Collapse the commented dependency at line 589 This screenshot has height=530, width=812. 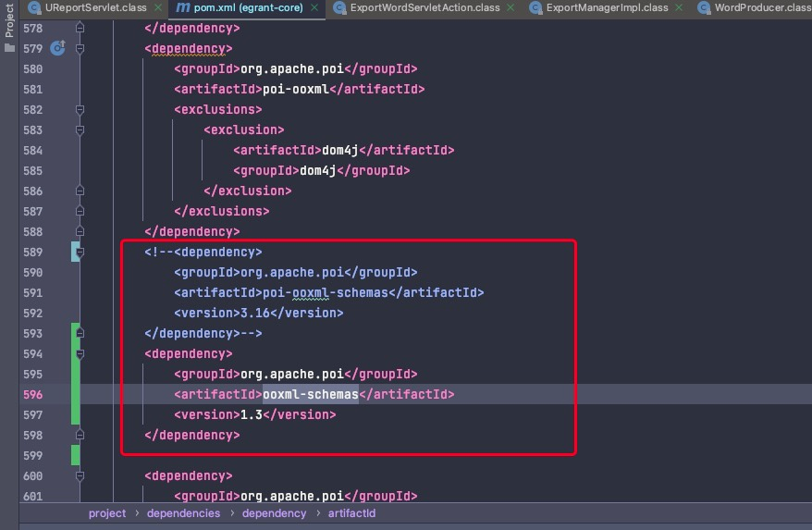[80, 252]
